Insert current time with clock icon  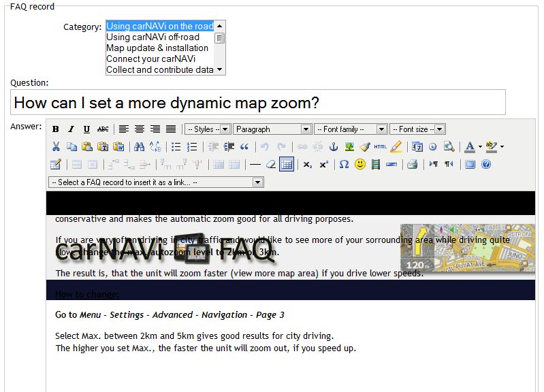[432, 147]
